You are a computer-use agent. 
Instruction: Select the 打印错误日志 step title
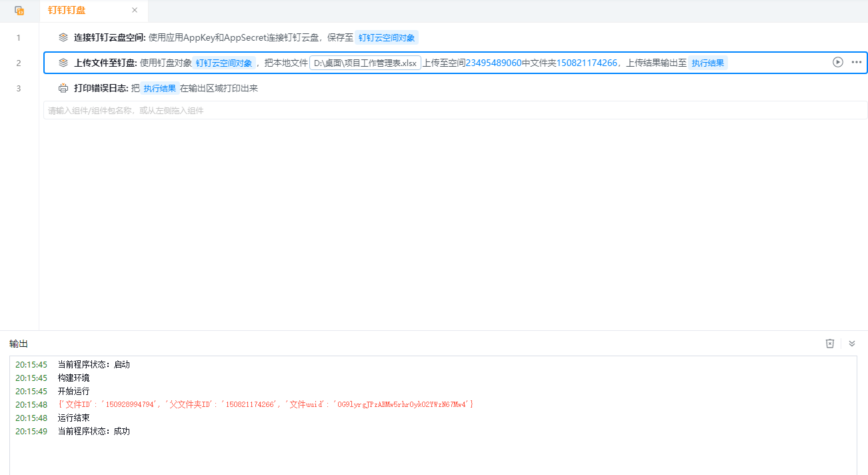(x=101, y=88)
